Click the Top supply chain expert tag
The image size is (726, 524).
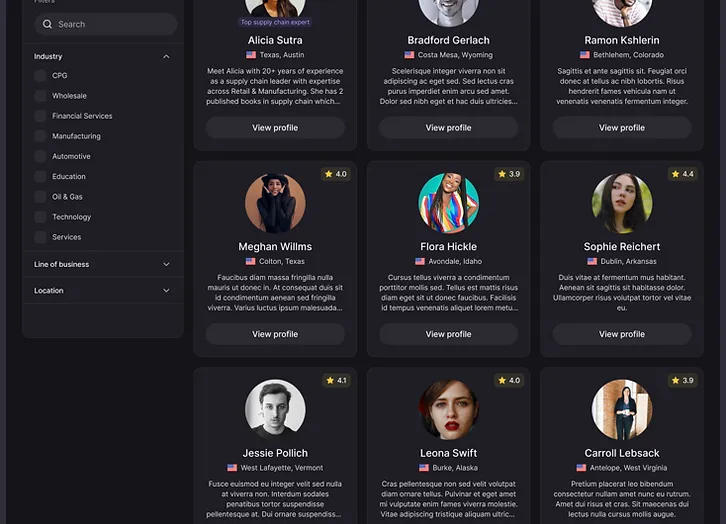(x=275, y=22)
